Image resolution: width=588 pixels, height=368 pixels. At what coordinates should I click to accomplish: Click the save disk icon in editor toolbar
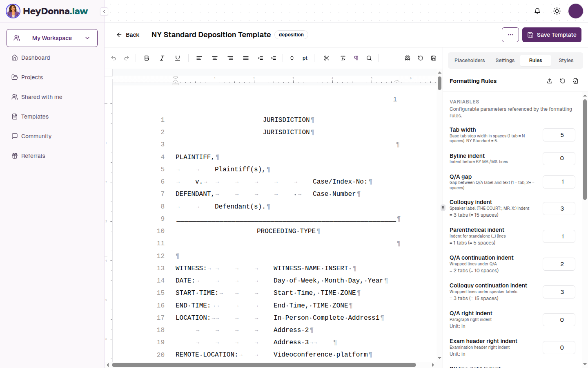(434, 58)
